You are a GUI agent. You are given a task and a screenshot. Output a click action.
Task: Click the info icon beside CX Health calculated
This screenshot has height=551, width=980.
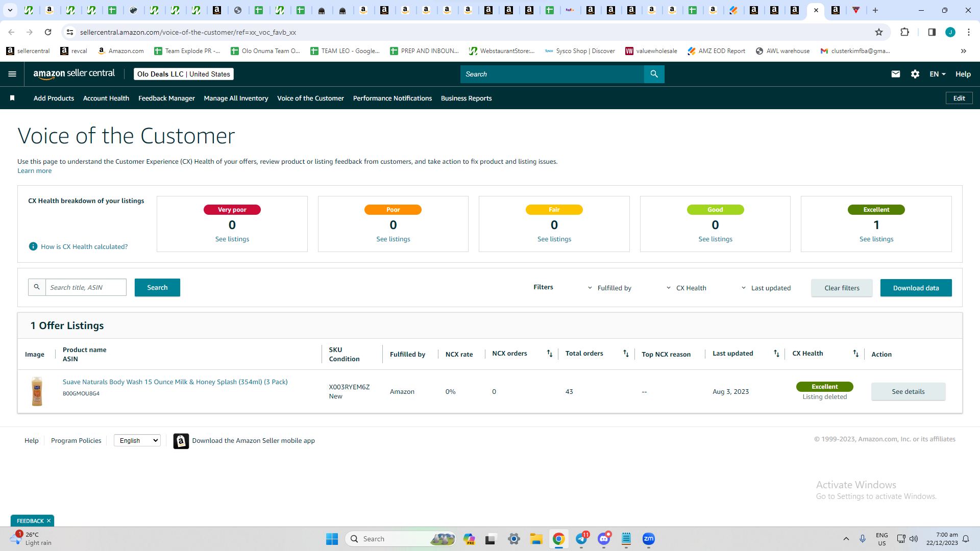click(33, 246)
